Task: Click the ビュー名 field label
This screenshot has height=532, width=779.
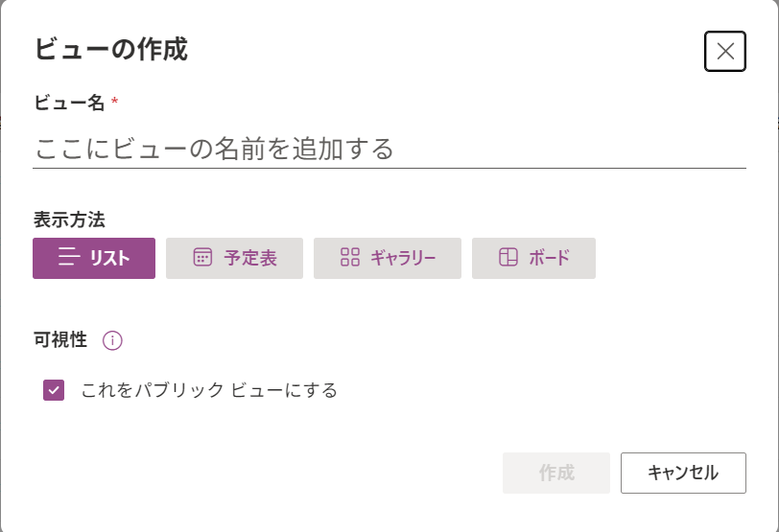Action: [x=69, y=103]
